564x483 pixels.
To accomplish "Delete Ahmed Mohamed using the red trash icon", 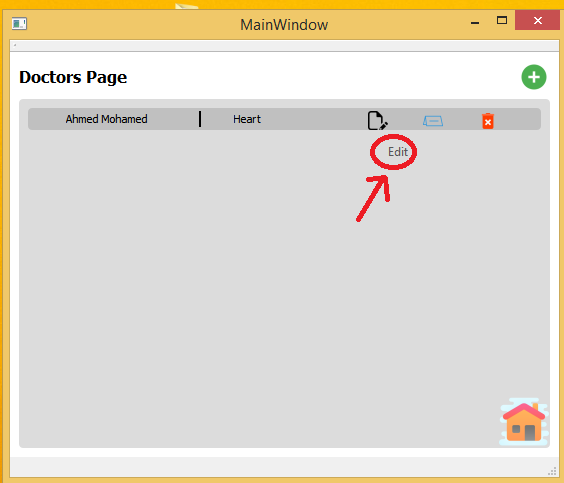I will coord(488,121).
